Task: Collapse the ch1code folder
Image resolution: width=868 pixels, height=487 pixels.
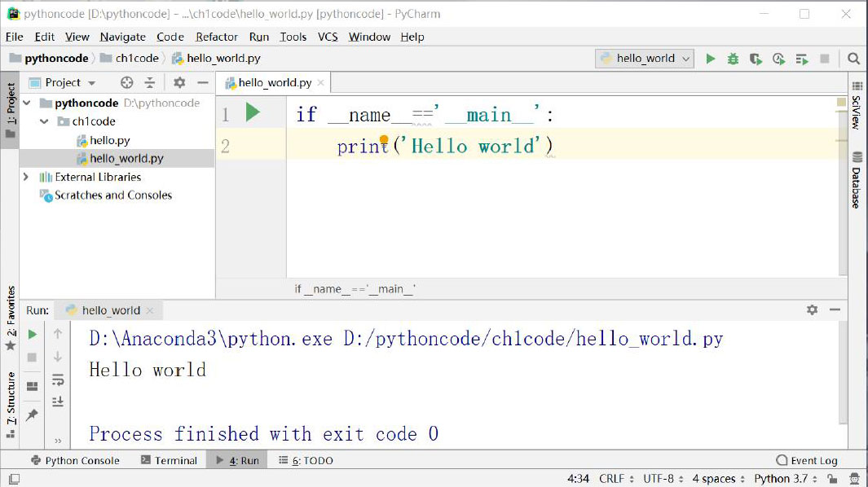Action: pos(44,121)
